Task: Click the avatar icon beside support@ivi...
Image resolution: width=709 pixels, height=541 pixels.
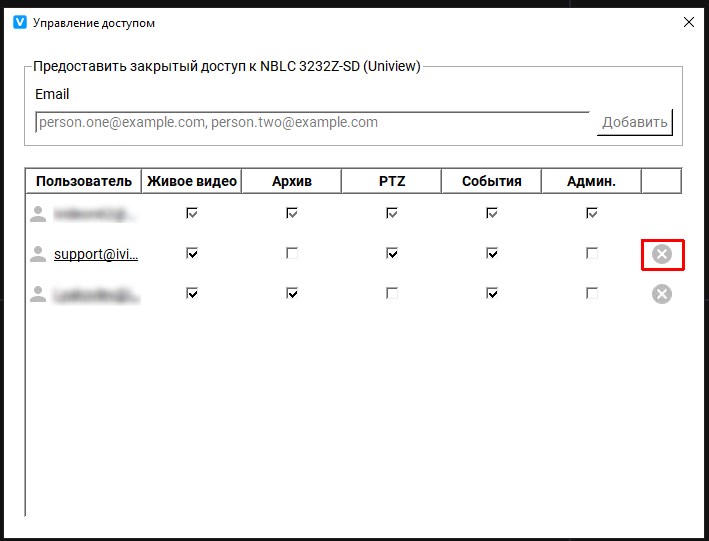Action: coord(38,254)
